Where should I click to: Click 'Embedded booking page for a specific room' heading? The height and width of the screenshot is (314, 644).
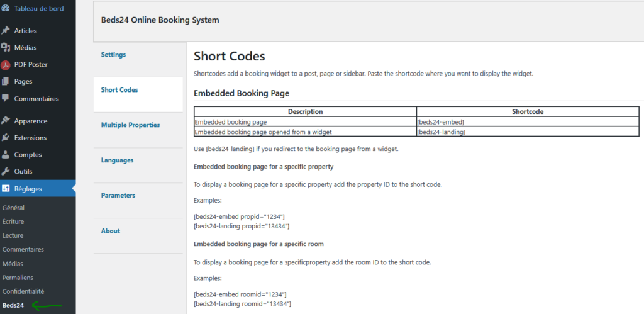pyautogui.click(x=258, y=244)
